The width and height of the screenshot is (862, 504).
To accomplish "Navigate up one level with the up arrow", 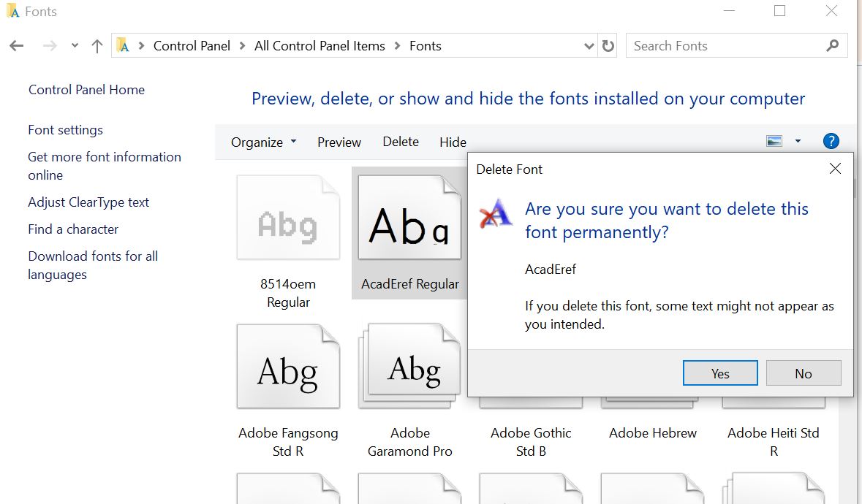I will click(96, 45).
